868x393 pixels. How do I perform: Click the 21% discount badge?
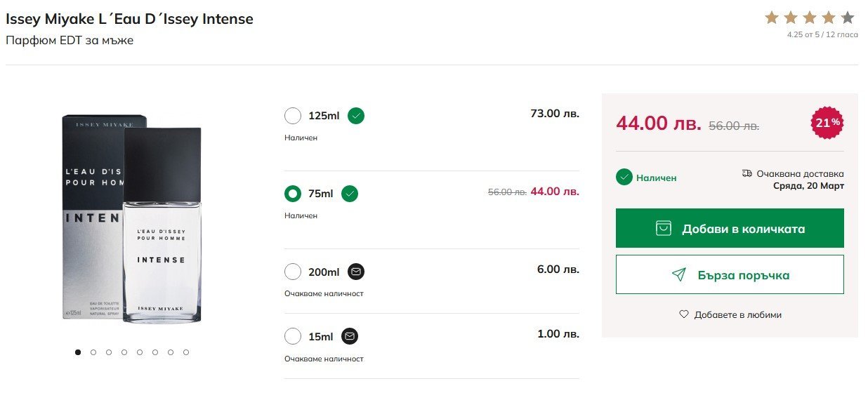tap(827, 123)
